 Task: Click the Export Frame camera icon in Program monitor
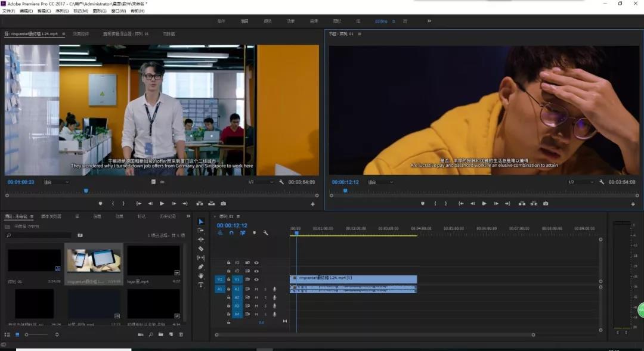point(545,203)
